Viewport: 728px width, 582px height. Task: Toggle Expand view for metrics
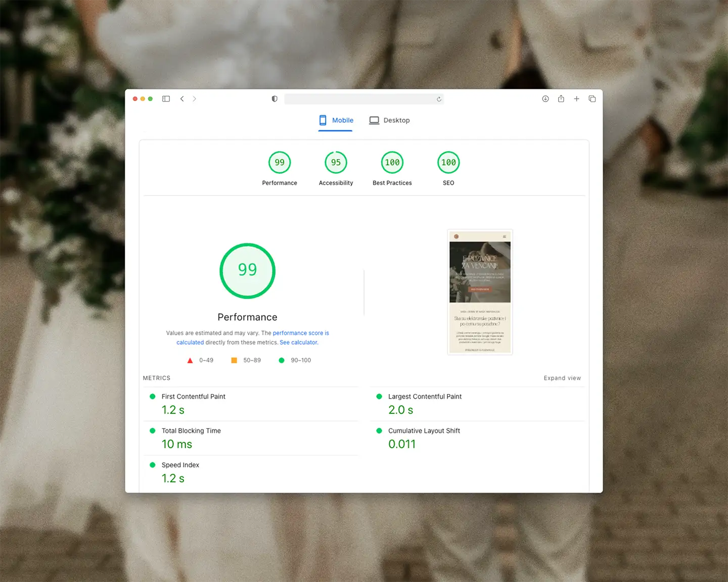[562, 378]
